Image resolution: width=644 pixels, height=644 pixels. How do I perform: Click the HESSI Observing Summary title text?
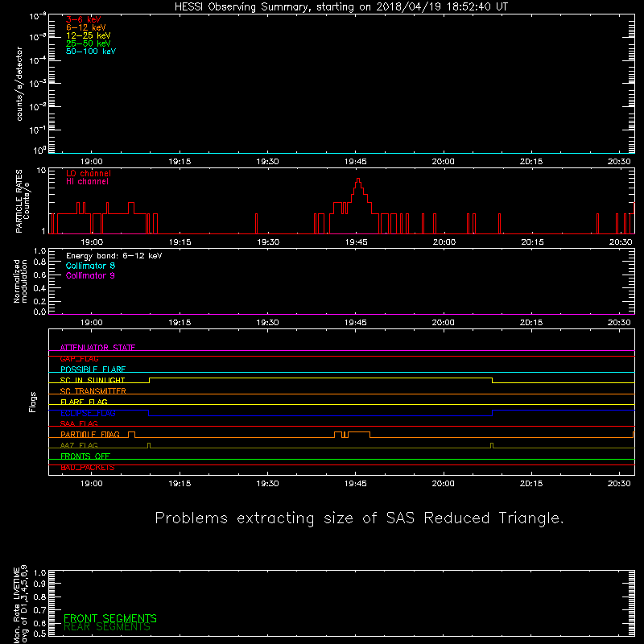(341, 7)
